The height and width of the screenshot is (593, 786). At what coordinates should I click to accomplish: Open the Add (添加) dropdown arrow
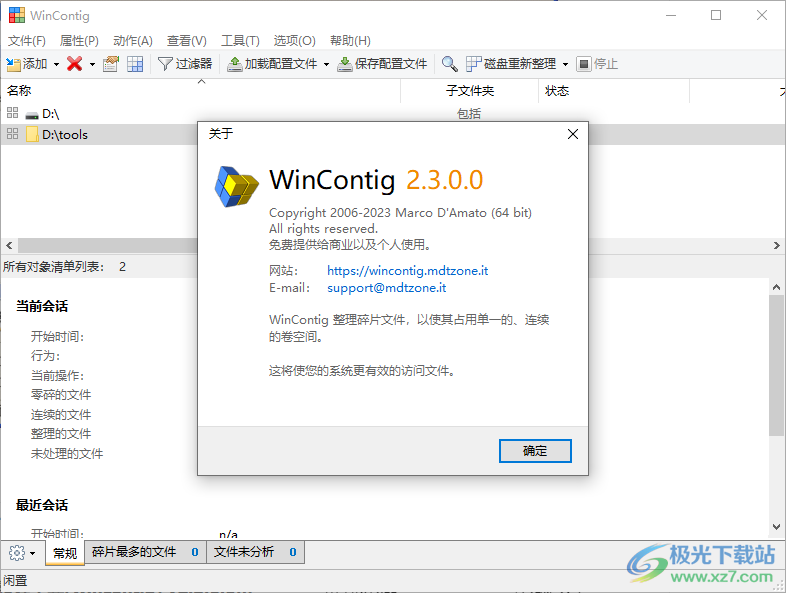(x=56, y=64)
